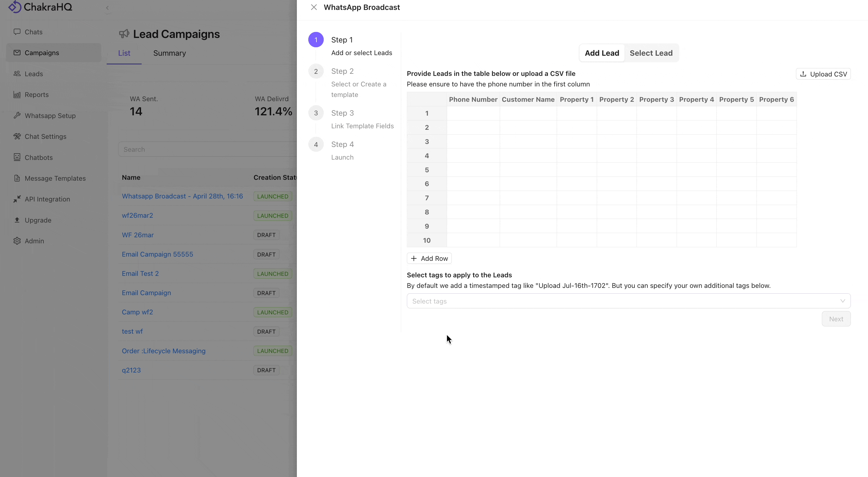Image resolution: width=868 pixels, height=477 pixels.
Task: Click the Add Row button
Action: [429, 258]
